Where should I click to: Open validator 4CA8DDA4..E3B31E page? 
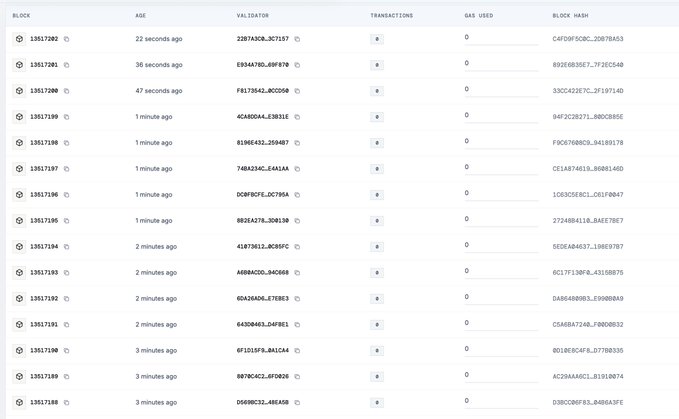[x=262, y=117]
